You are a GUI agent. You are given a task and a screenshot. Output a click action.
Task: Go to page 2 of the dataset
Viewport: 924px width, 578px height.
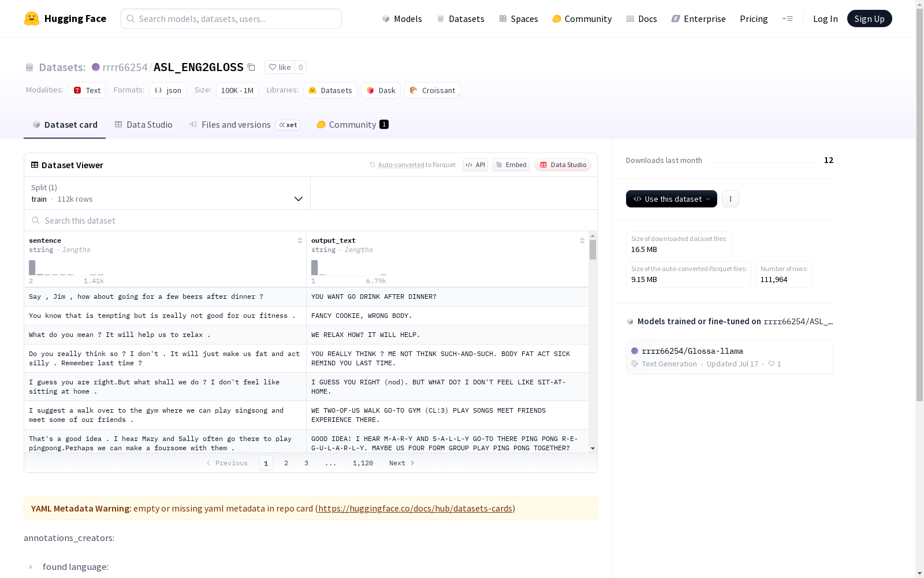[x=286, y=463]
